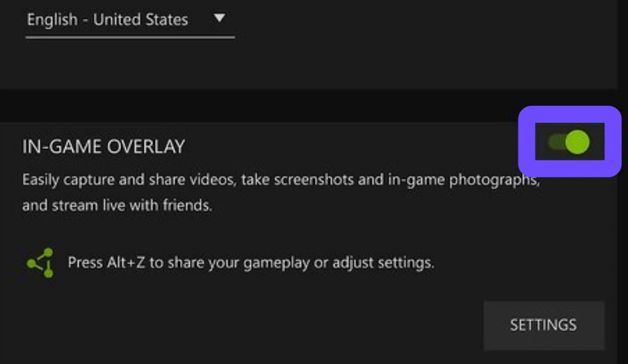Click the word 'SETTINGS' on the gray button

(x=543, y=325)
